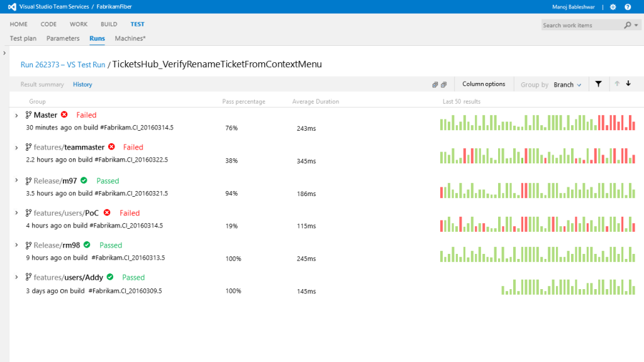Select the History tab

point(82,85)
